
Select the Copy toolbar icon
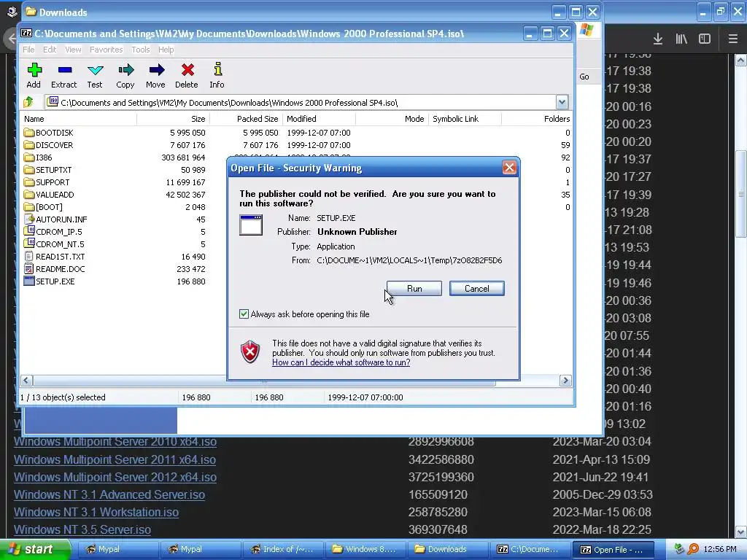(x=125, y=75)
